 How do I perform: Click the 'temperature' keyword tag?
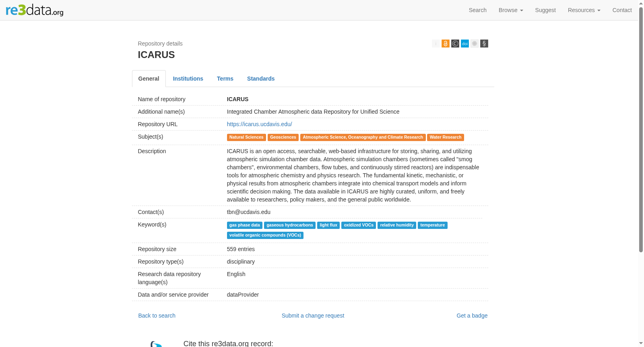point(433,225)
